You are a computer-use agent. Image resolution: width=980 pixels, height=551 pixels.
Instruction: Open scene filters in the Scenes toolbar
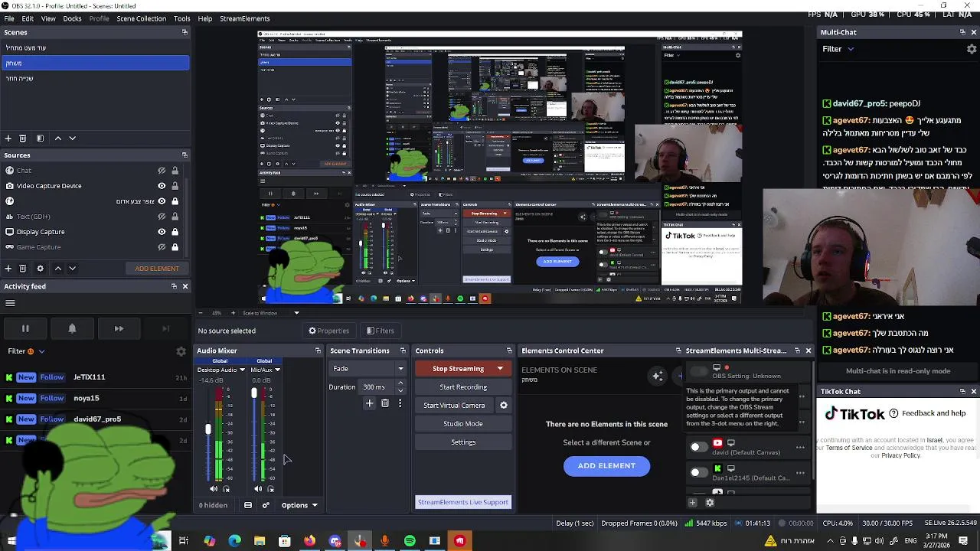[40, 139]
